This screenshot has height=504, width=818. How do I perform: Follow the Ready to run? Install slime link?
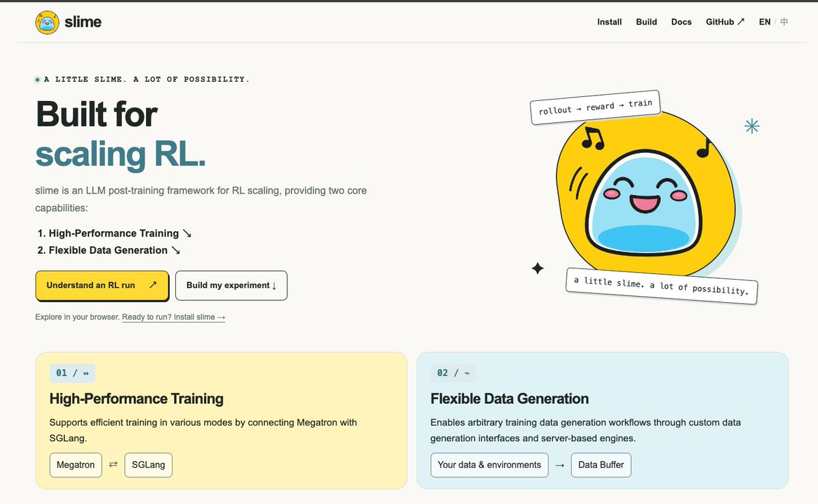174,317
